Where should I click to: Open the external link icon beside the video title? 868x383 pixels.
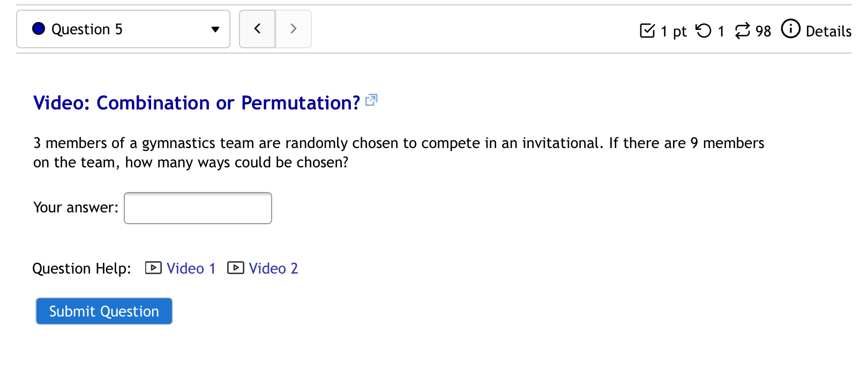click(372, 101)
